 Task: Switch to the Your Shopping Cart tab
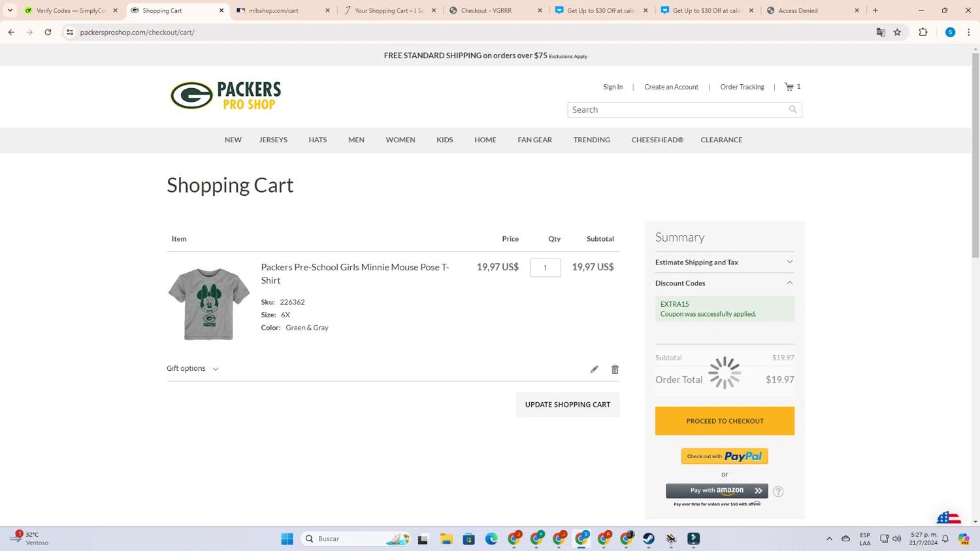pos(389,10)
